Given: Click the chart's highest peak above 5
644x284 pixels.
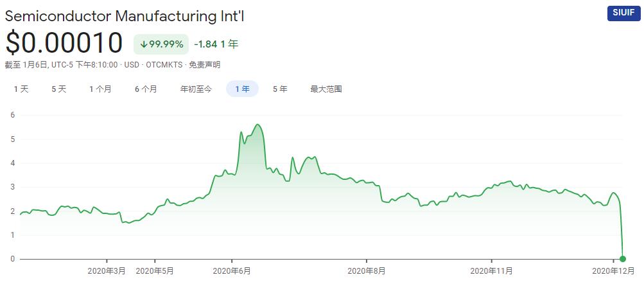Looking at the screenshot, I should pyautogui.click(x=257, y=125).
